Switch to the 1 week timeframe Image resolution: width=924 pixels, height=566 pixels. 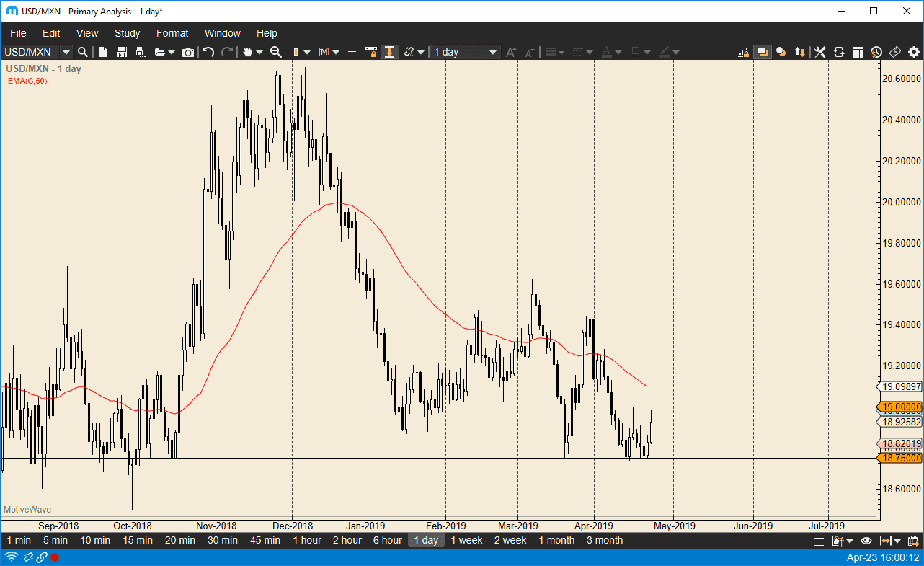pos(466,540)
